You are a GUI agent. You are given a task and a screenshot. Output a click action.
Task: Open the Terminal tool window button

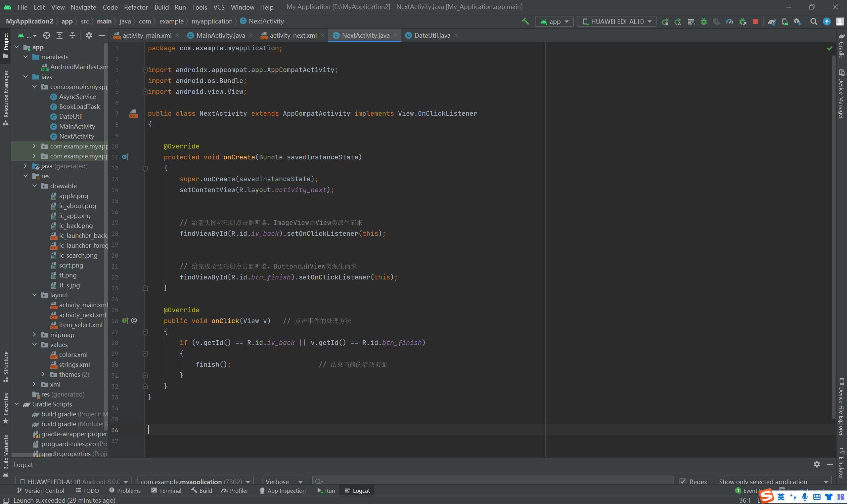point(166,490)
